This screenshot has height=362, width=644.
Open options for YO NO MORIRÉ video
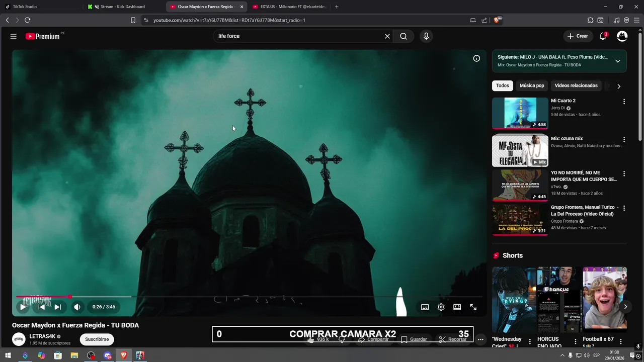click(624, 173)
